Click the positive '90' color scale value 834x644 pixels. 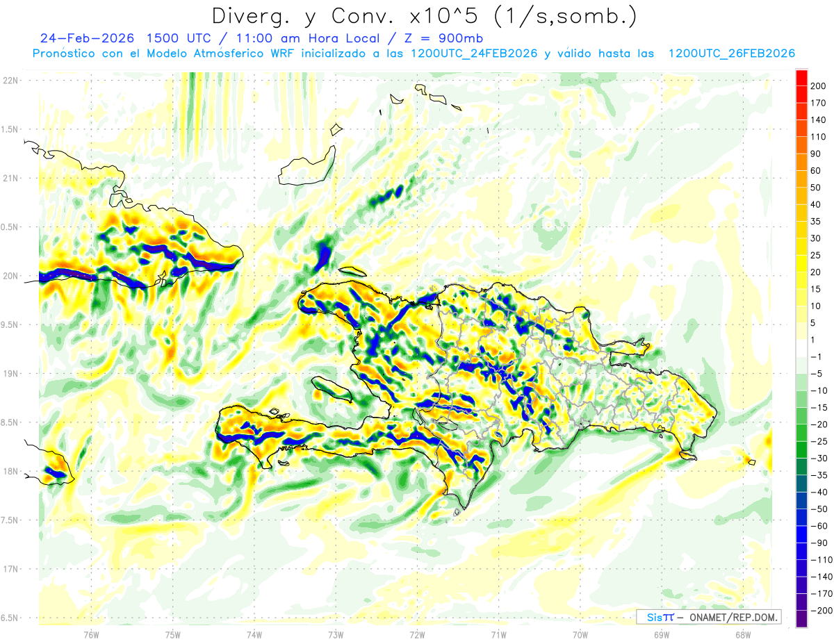tap(817, 154)
